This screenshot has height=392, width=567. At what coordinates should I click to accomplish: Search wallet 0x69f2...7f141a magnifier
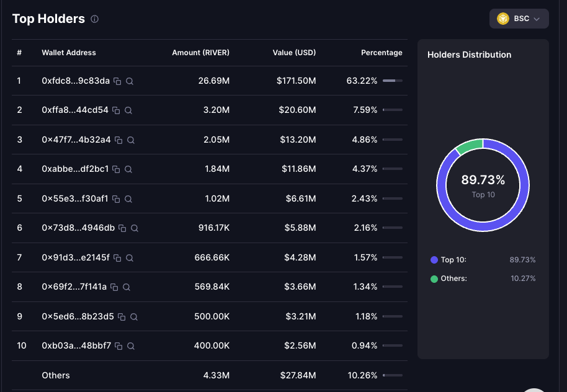pos(127,287)
